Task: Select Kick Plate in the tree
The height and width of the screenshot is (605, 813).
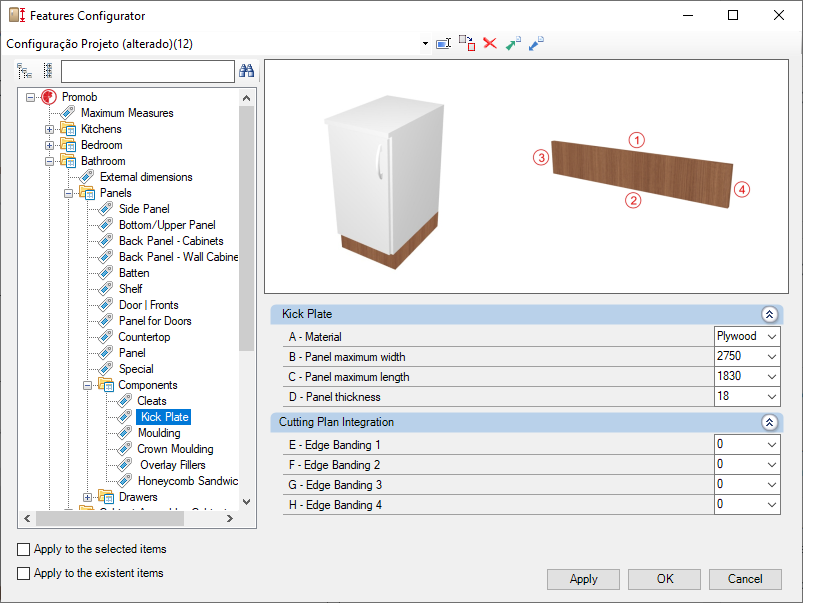Action: [x=164, y=417]
